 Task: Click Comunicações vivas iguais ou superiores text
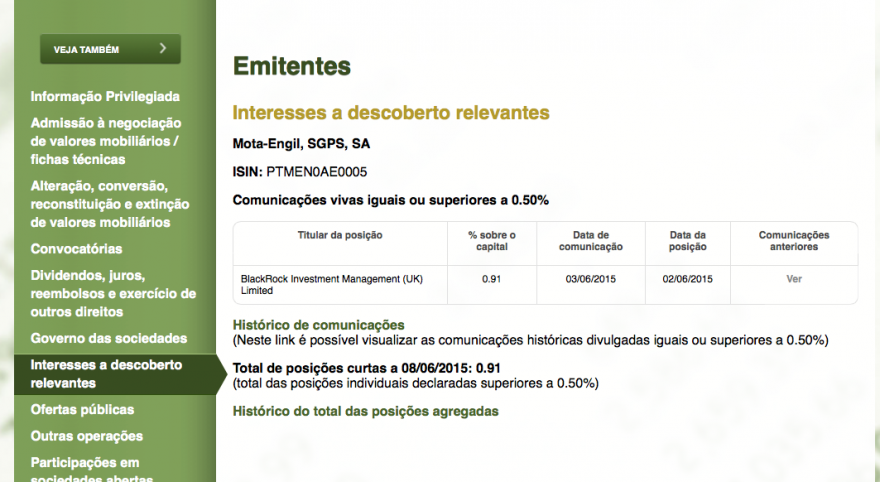(x=391, y=200)
